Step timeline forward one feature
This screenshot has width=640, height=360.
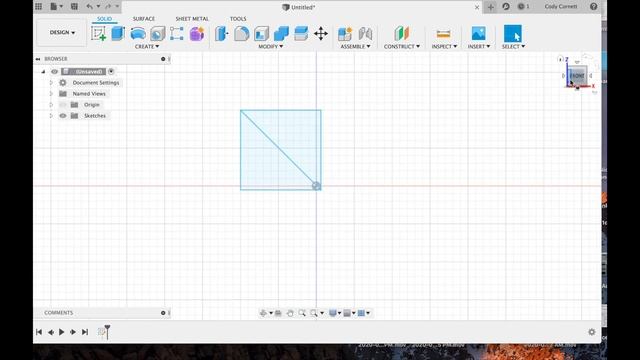(73, 332)
